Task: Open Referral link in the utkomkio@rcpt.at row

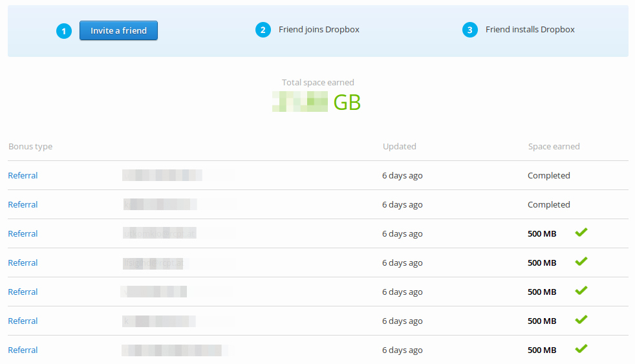Action: point(23,233)
